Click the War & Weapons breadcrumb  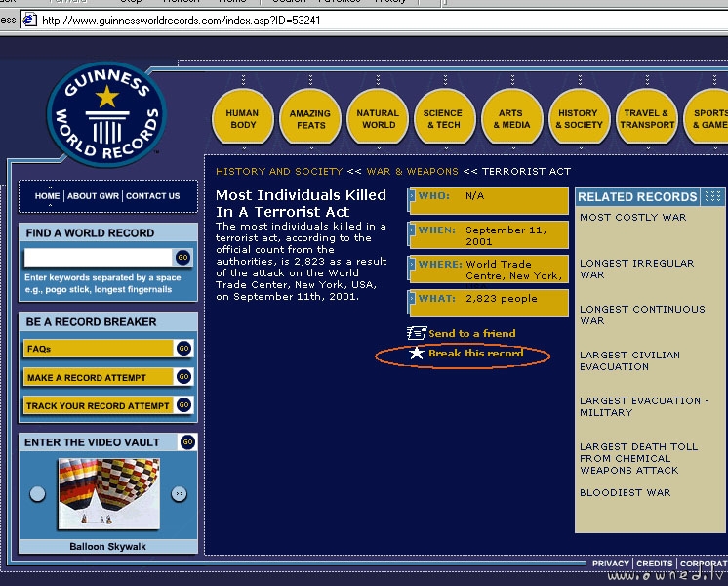412,171
